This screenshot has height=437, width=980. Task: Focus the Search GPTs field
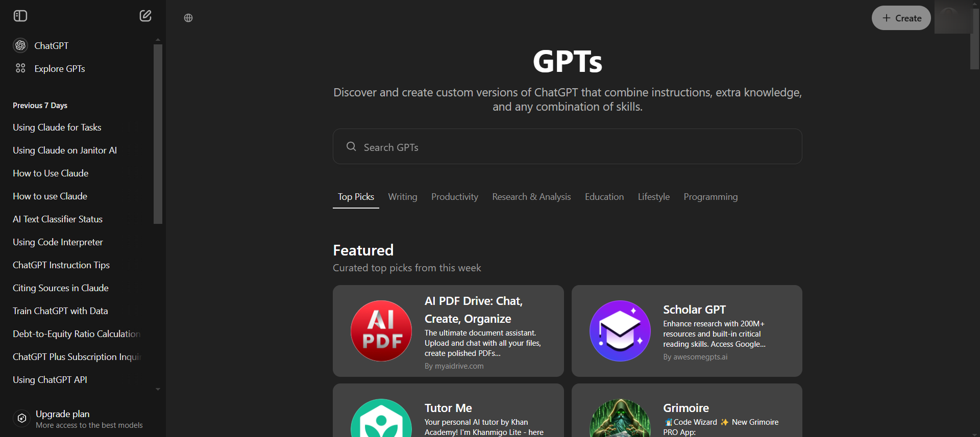pyautogui.click(x=568, y=146)
